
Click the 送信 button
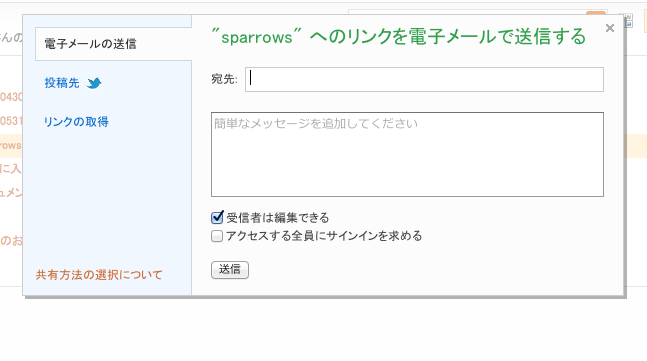click(x=230, y=270)
